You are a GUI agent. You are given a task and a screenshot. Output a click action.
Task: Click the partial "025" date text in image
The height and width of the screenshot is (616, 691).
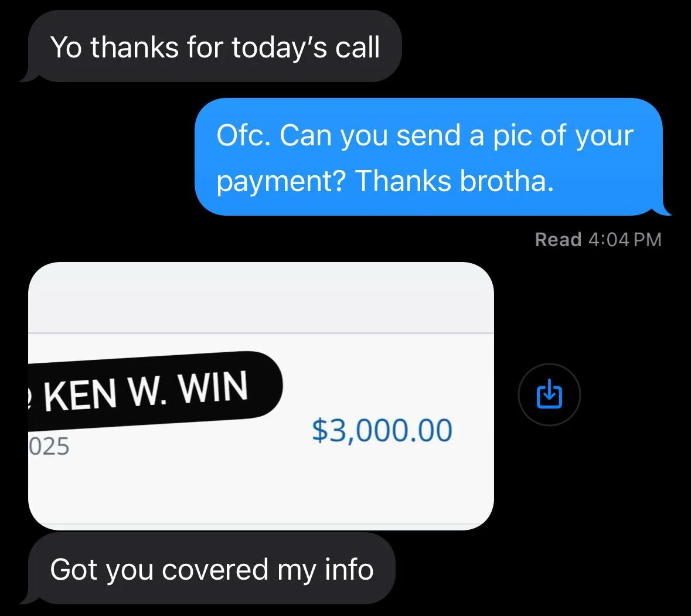(x=49, y=446)
